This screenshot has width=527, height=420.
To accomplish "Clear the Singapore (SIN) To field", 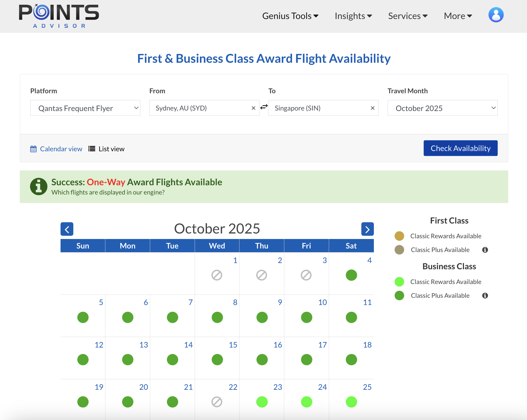I will coord(373,108).
